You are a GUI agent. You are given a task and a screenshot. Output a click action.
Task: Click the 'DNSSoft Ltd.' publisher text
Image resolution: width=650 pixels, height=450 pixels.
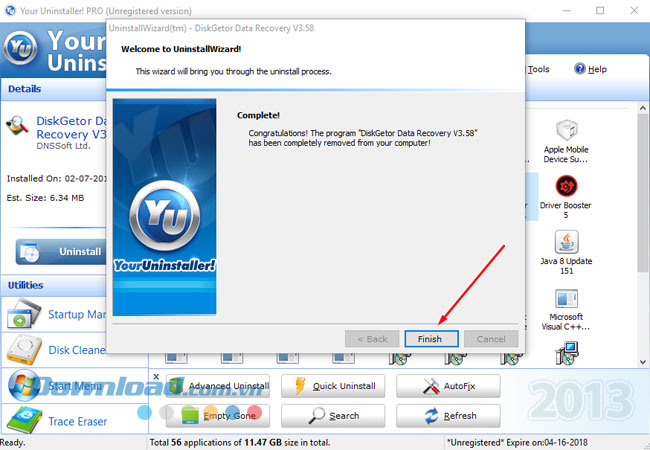point(63,146)
